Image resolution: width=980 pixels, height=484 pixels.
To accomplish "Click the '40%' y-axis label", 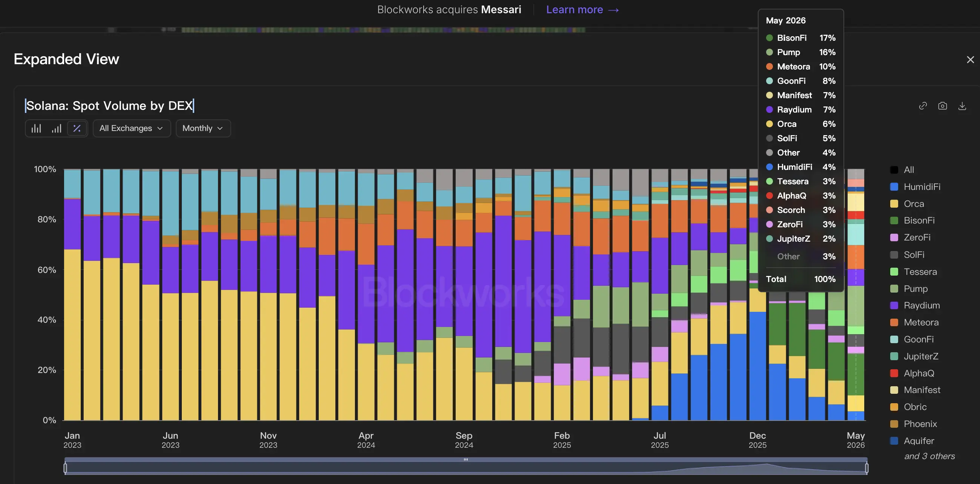I will click(x=47, y=320).
